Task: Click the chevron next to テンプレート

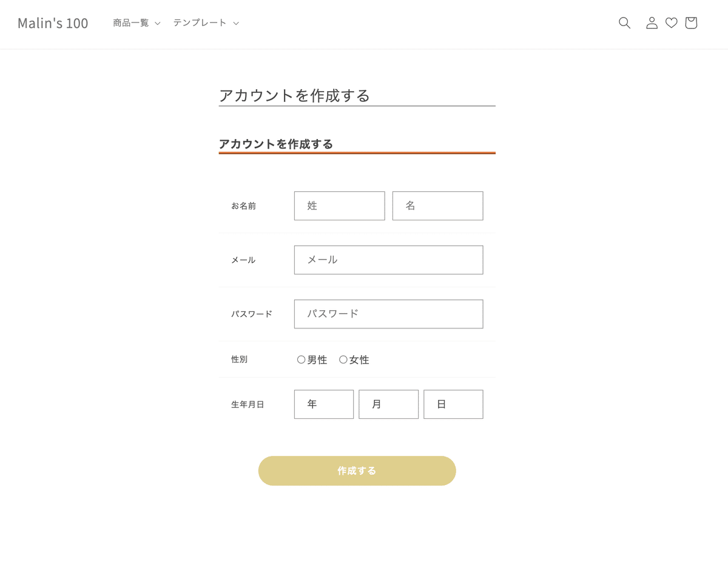Action: 236,24
